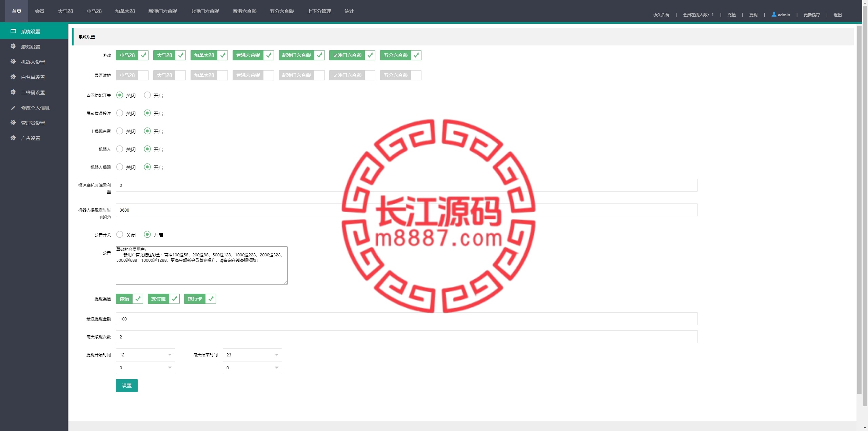This screenshot has height=431, width=868.
Task: Enable maintenance for 香港六合彩
Action: 253,75
